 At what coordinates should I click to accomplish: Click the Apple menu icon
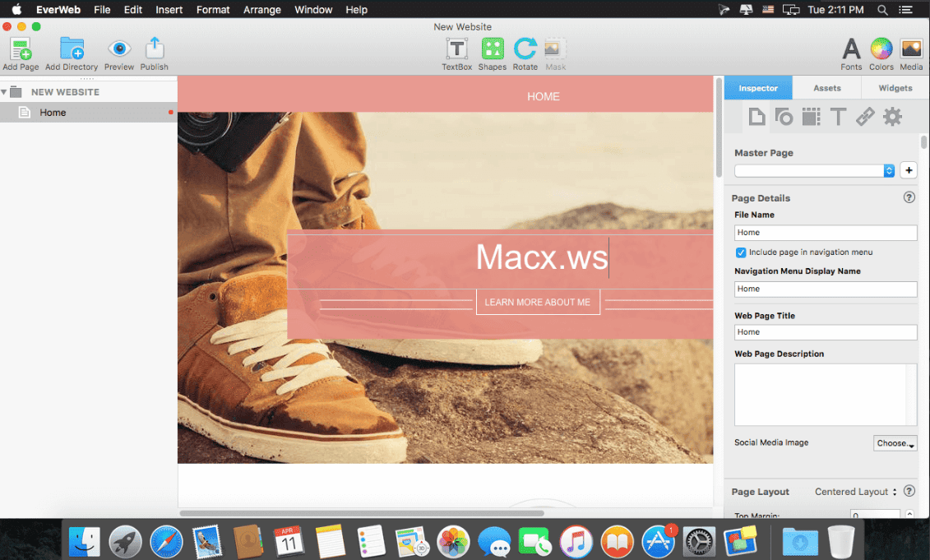[x=16, y=10]
